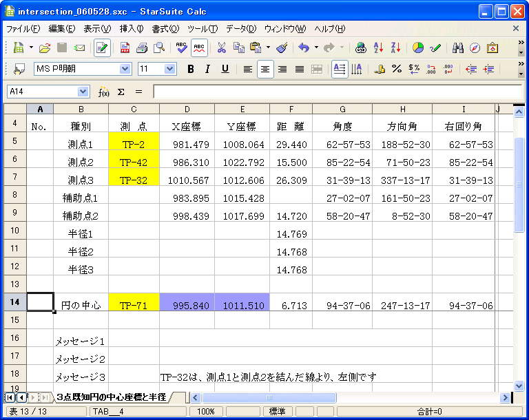Sort Descending with the Z-A icon

pos(395,48)
